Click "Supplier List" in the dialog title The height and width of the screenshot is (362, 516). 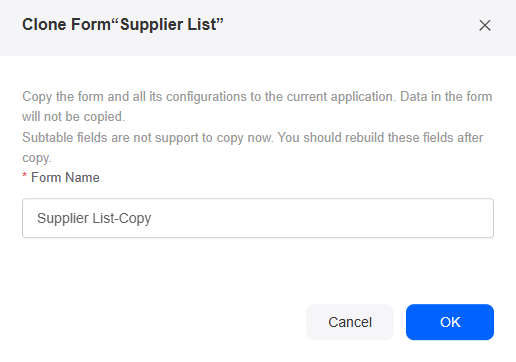tap(168, 25)
